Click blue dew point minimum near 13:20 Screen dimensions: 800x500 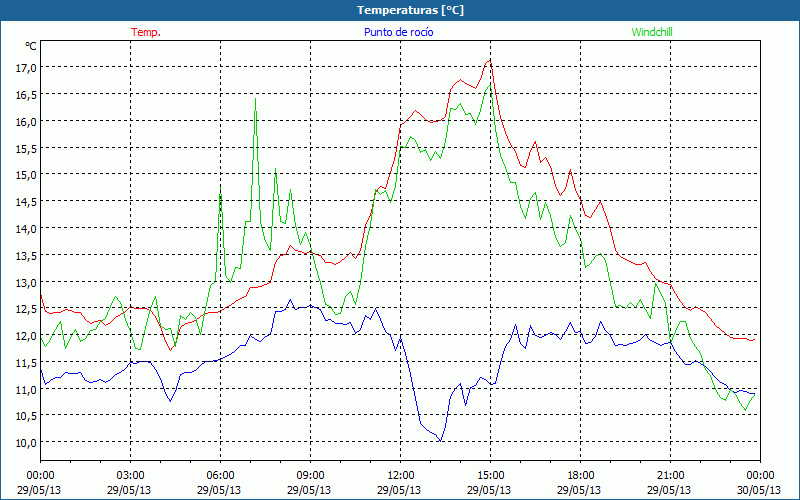(440, 440)
